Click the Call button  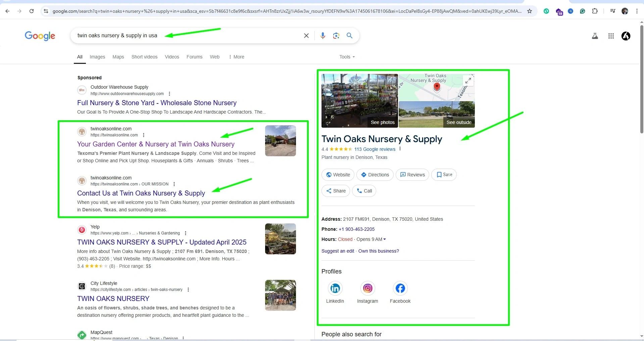pyautogui.click(x=364, y=191)
